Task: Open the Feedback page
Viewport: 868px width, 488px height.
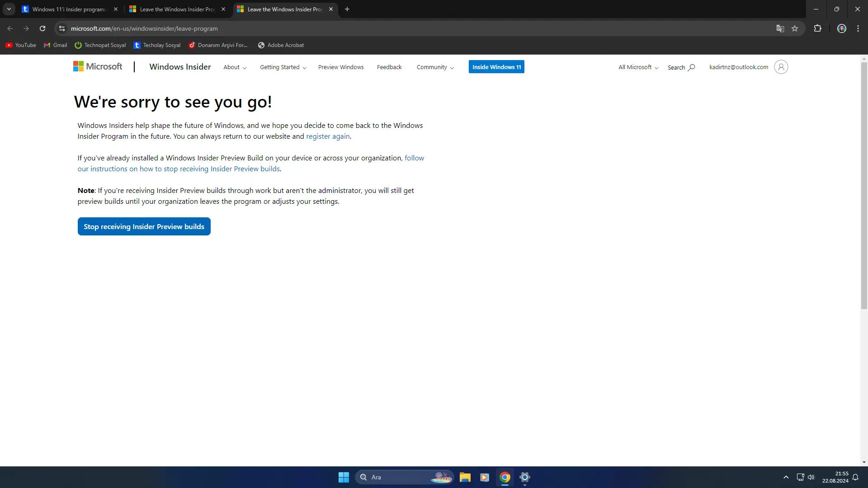Action: pyautogui.click(x=389, y=67)
